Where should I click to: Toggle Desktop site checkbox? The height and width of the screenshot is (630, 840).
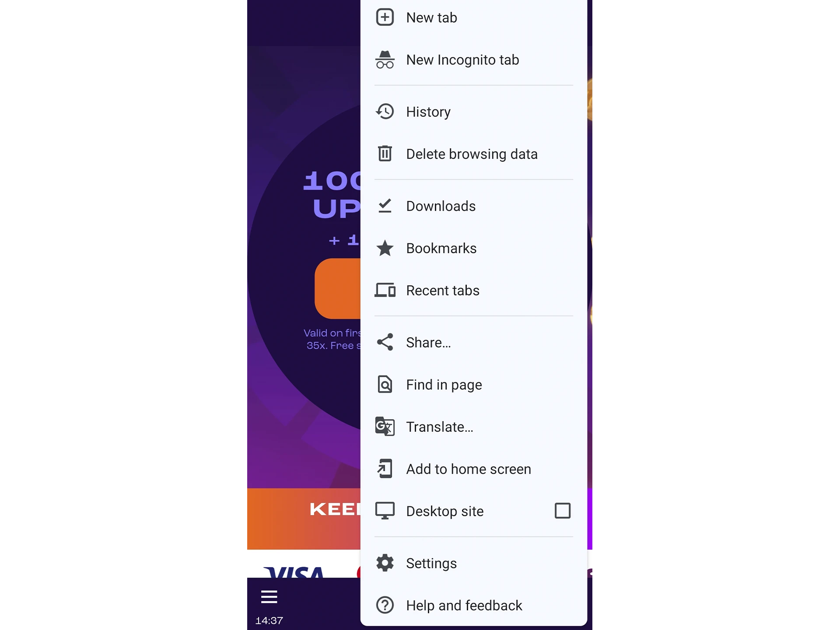tap(562, 511)
